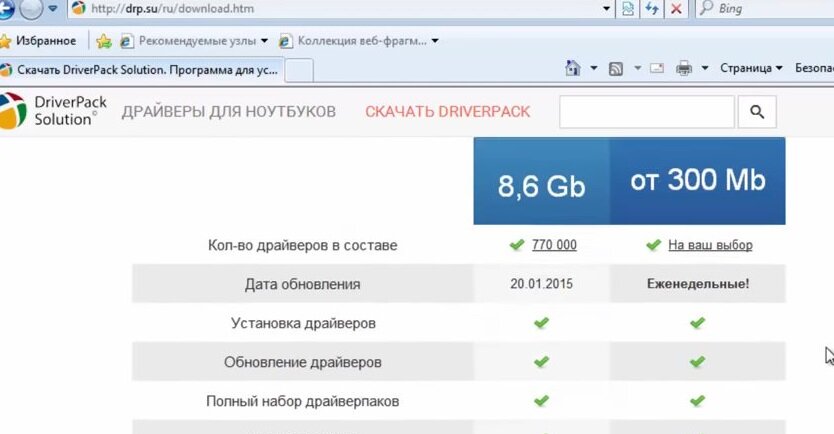Image resolution: width=834 pixels, height=434 pixels.
Task: Click the Полный набор драйверпаков row label
Action: [x=303, y=401]
